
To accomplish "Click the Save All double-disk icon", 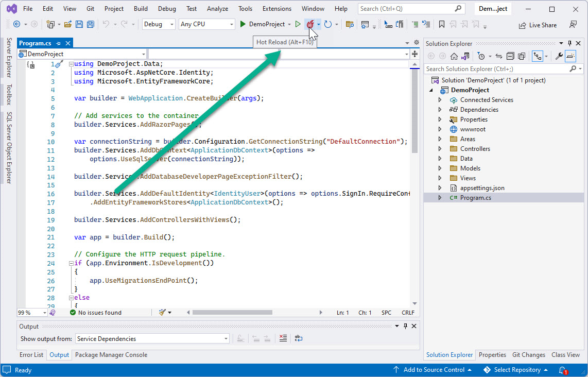I will pos(91,24).
